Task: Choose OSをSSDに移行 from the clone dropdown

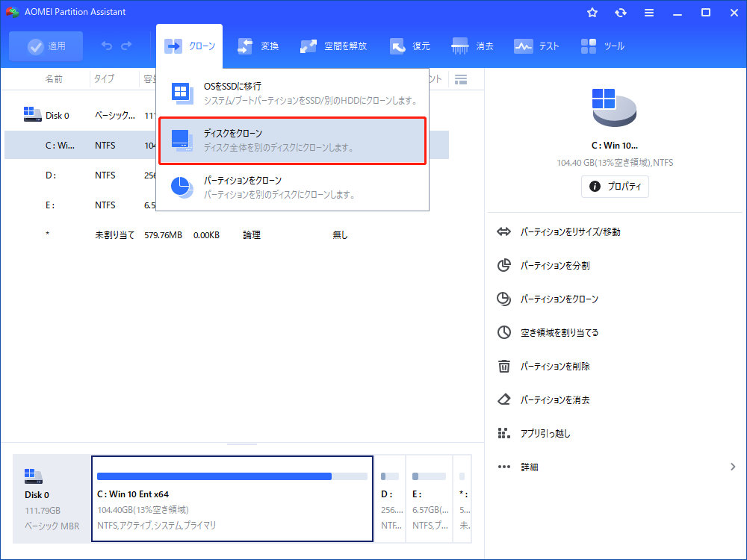Action: coord(293,93)
